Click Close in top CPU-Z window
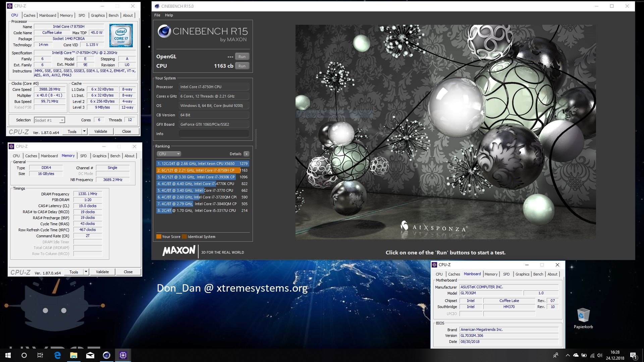This screenshot has width=644, height=362. (x=126, y=131)
